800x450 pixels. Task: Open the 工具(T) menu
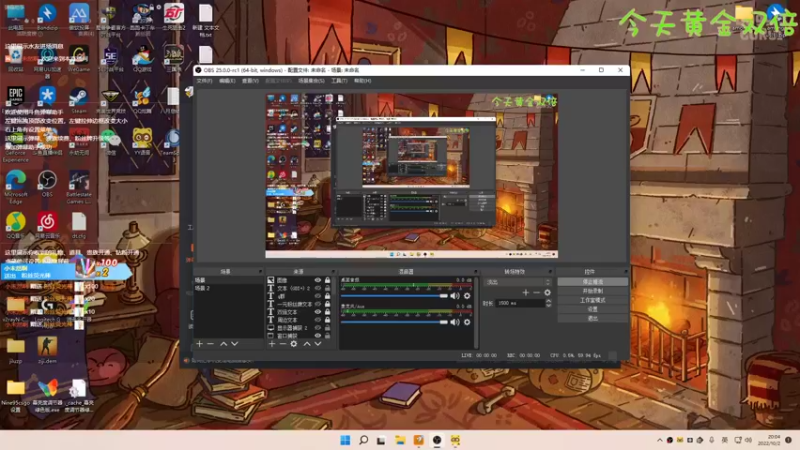339,81
